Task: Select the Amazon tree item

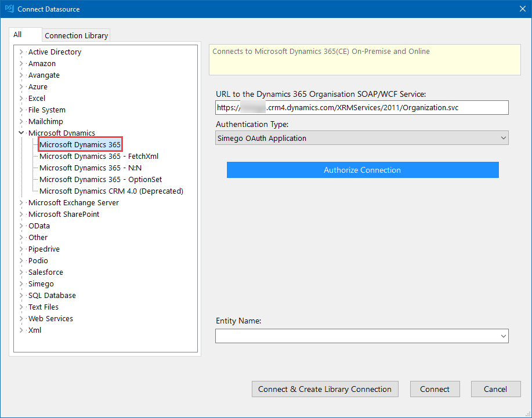Action: (x=42, y=63)
